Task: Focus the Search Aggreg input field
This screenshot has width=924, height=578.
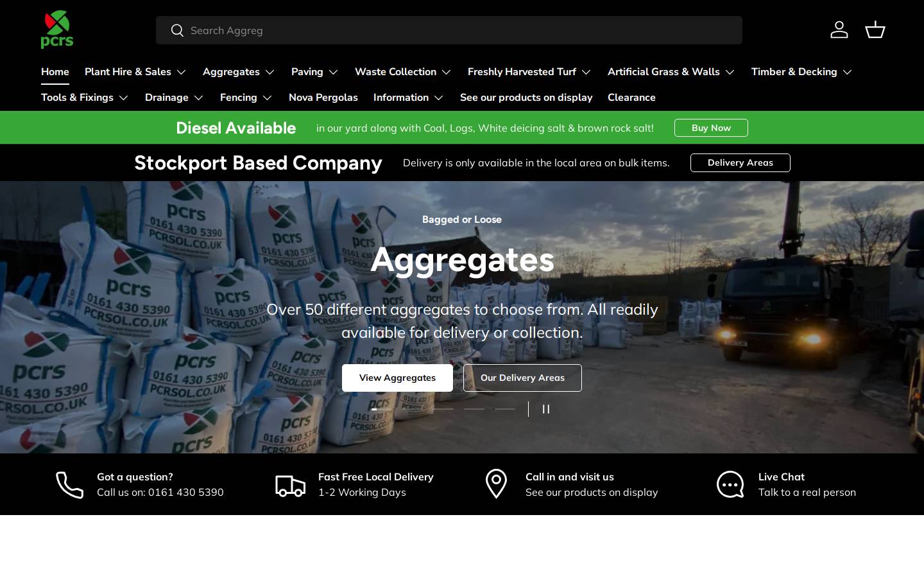Action: (449, 30)
